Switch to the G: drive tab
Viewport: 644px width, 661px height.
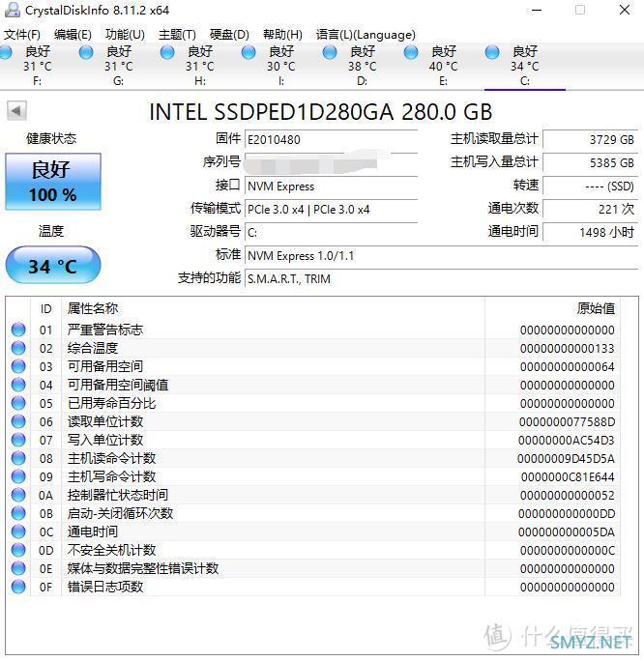pos(119,66)
